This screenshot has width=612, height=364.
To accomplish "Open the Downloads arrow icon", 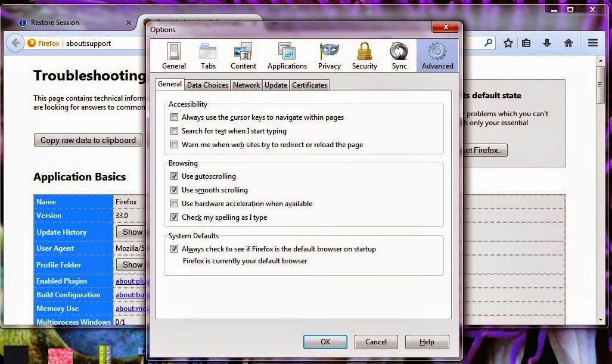I will point(547,43).
